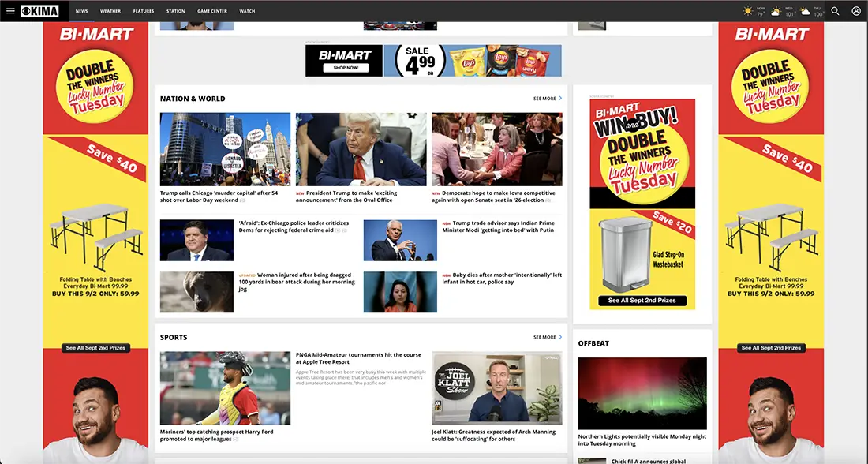Open the Offbeat section heading
The width and height of the screenshot is (868, 464).
(x=593, y=343)
